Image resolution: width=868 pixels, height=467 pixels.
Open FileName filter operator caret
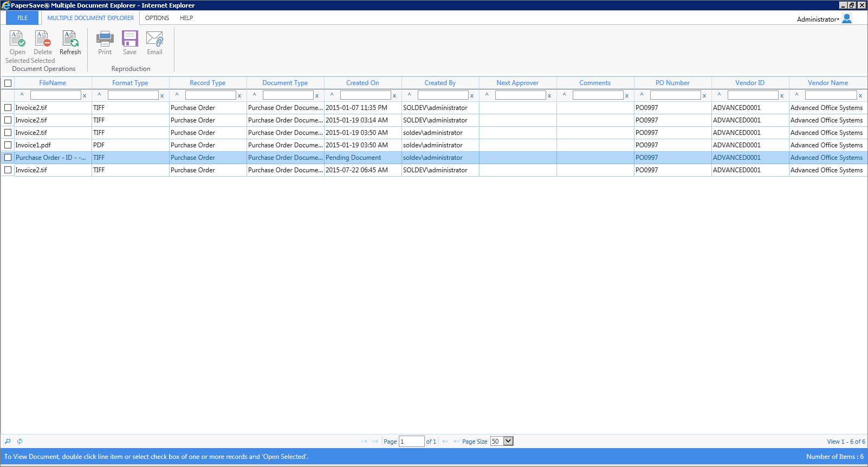click(x=22, y=95)
